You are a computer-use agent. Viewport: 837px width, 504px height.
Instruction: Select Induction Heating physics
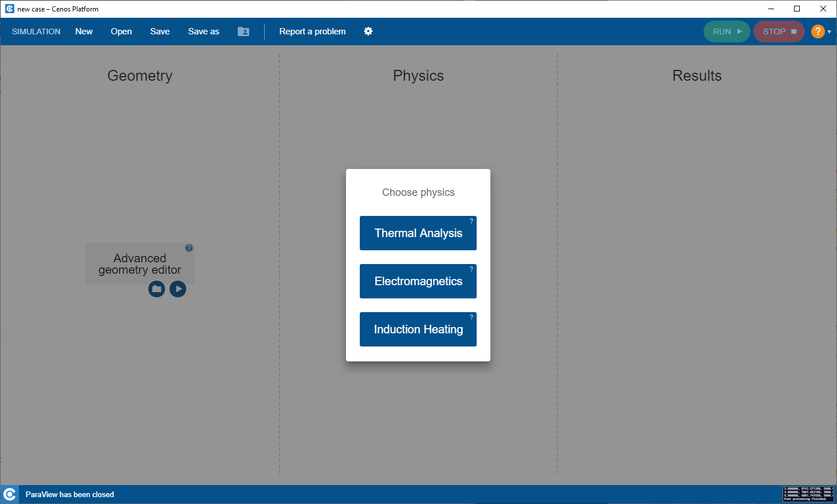pos(418,330)
